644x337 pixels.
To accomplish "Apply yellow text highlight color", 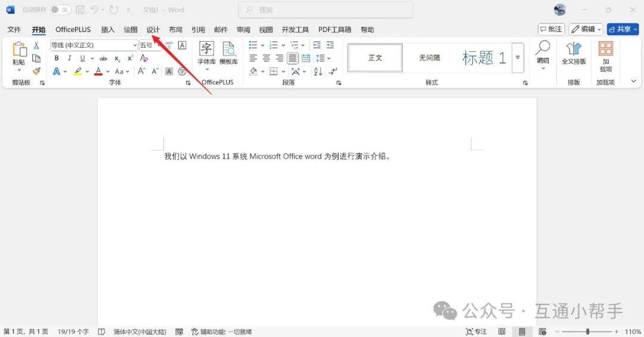I will tap(78, 72).
